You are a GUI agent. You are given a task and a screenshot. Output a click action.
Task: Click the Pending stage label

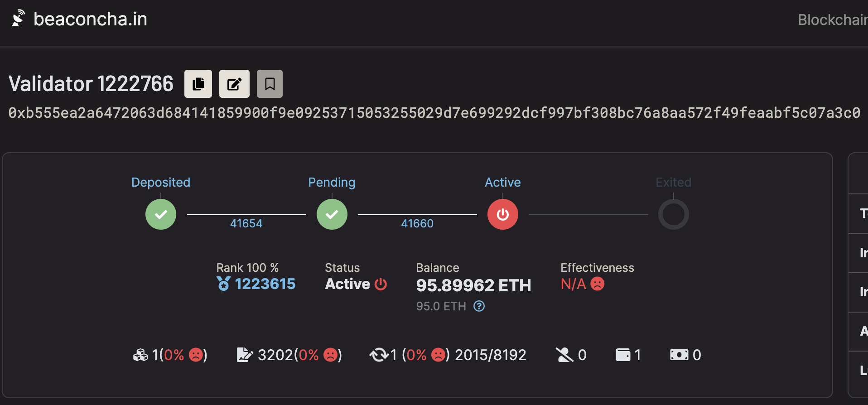point(332,182)
